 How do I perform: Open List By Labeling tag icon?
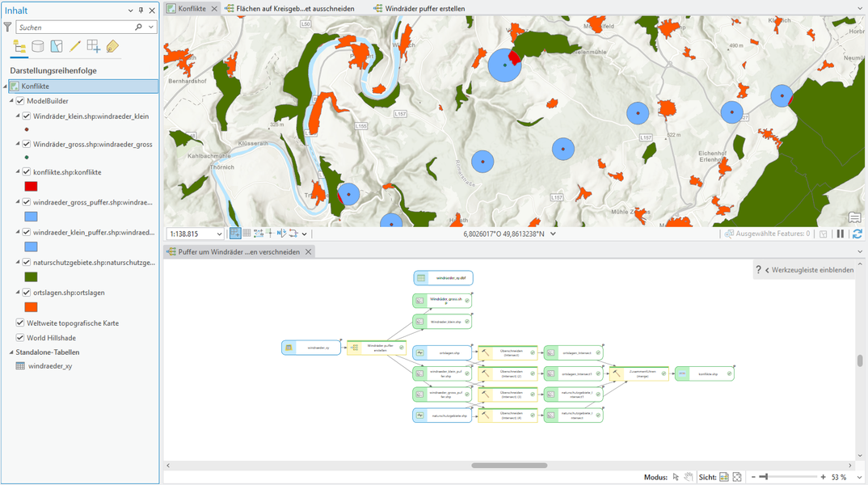tap(112, 47)
